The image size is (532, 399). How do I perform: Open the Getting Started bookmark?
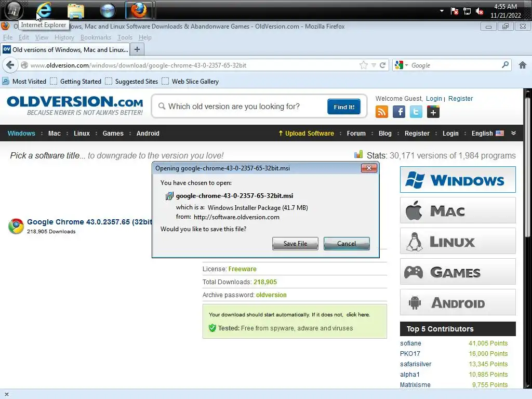pyautogui.click(x=76, y=82)
